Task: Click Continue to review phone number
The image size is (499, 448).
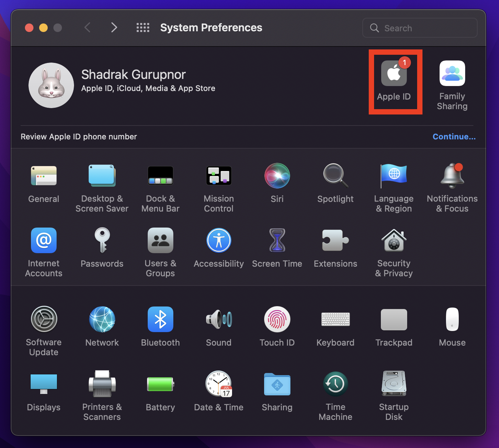Action: [x=454, y=137]
